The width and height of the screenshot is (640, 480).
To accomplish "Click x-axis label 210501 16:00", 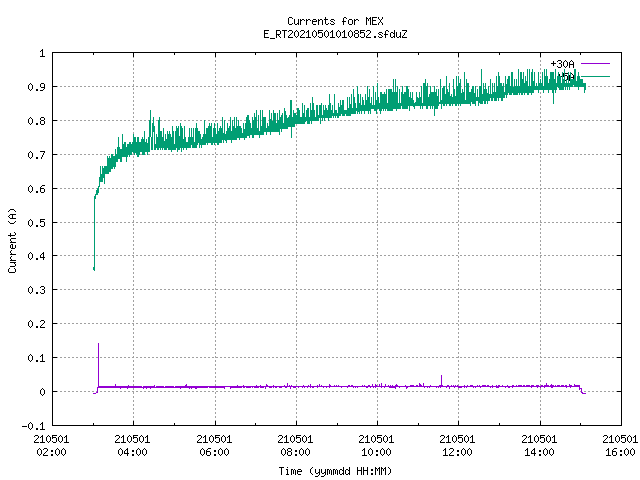I will click(620, 445).
